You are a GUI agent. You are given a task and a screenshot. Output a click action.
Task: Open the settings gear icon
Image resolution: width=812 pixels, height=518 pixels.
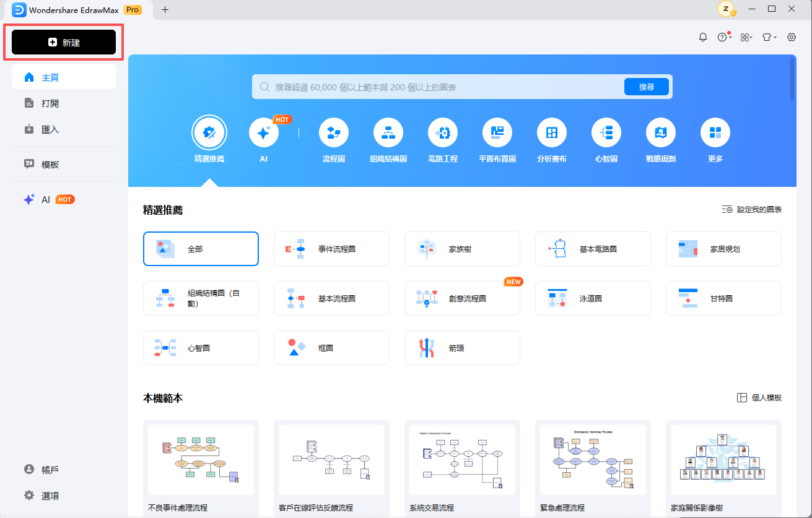[x=791, y=37]
